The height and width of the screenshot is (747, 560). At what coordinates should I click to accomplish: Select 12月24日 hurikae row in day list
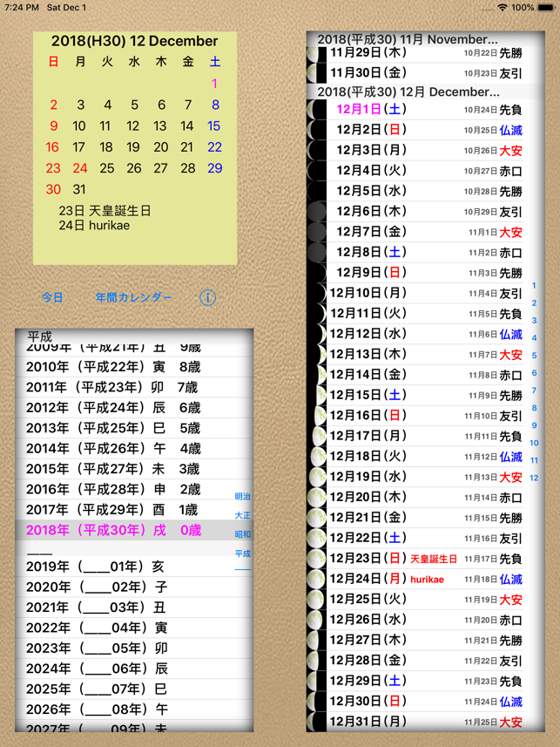[425, 579]
